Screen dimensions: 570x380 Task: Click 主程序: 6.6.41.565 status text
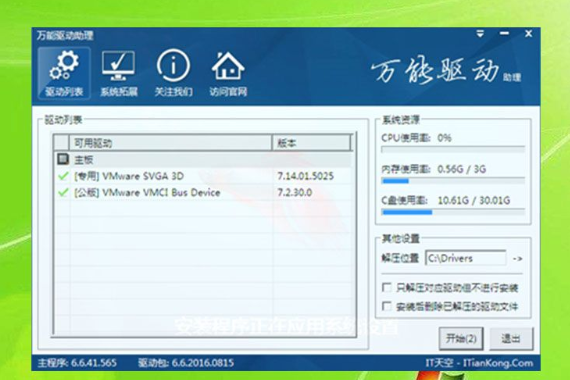click(77, 363)
